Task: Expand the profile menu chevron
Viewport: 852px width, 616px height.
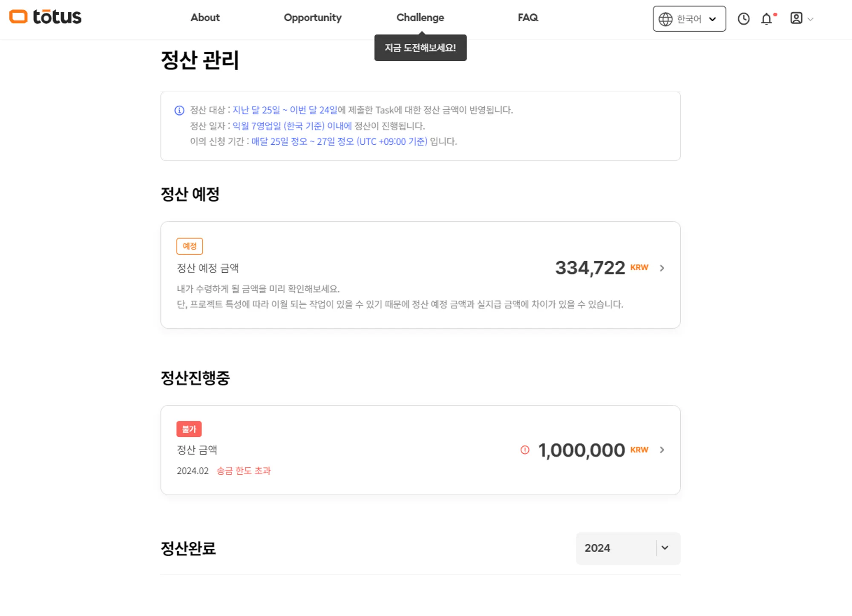Action: 811,19
